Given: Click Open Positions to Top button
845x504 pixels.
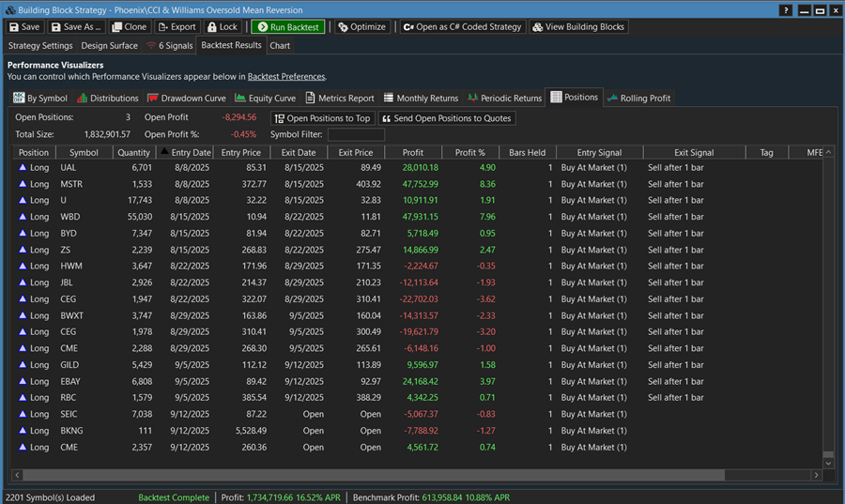Looking at the screenshot, I should coord(322,118).
